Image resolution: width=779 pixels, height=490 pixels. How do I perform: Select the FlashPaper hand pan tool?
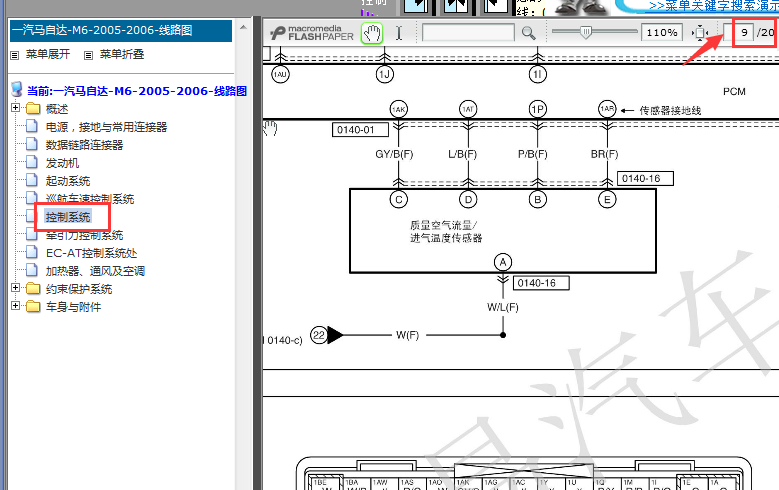[x=372, y=33]
